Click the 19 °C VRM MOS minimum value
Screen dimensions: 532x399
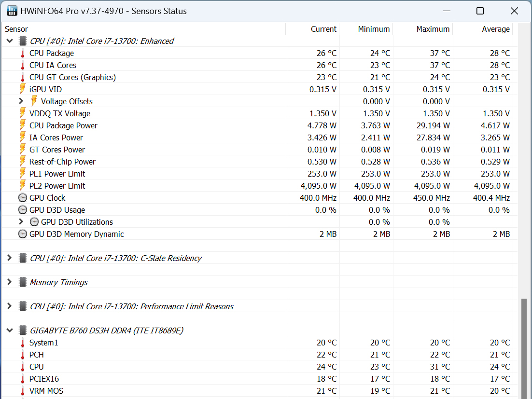[x=380, y=391]
